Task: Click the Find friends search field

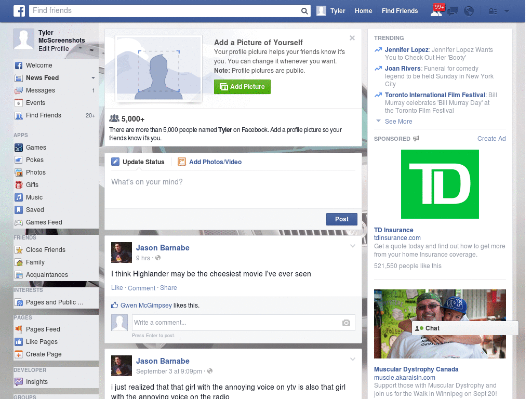Action: coord(165,11)
